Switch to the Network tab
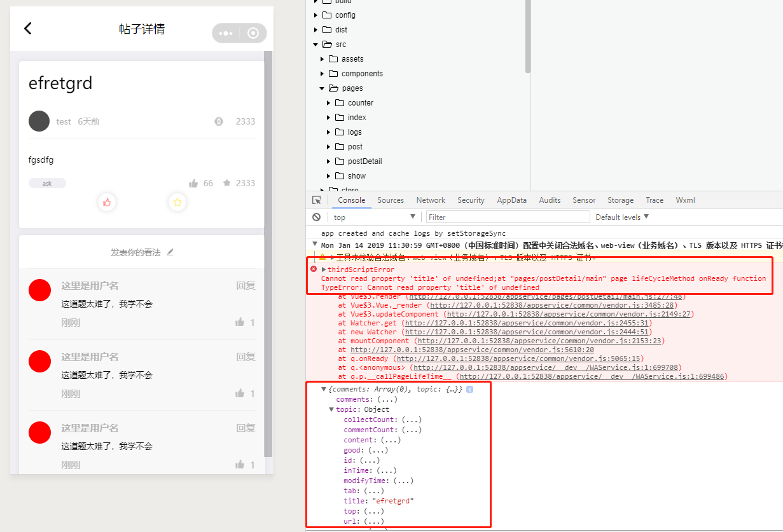This screenshot has width=783, height=532. 430,200
